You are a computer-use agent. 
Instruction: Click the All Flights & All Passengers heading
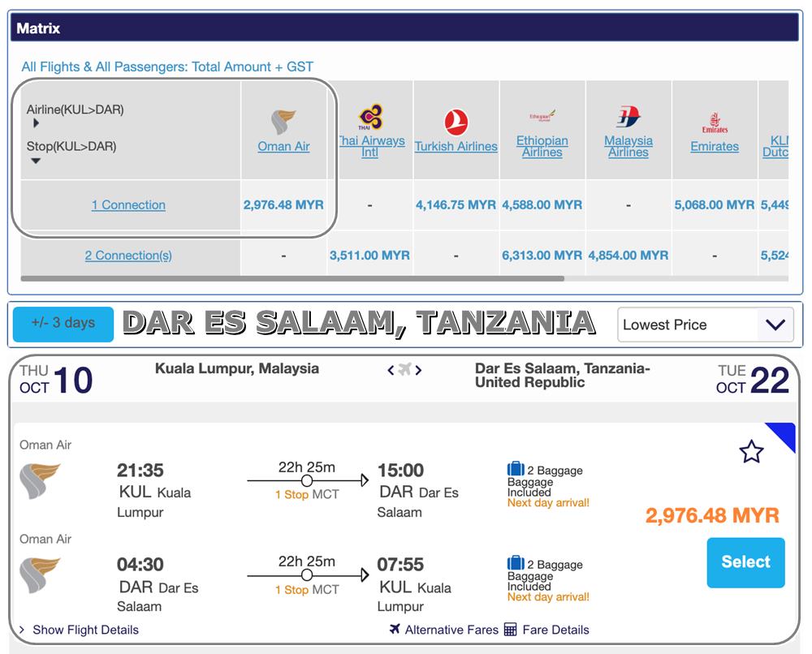167,67
